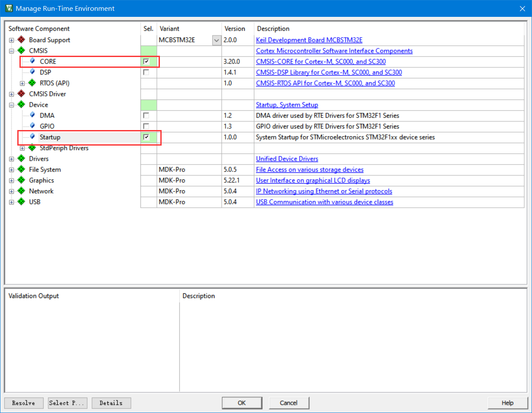The image size is (532, 413).
Task: Open the MCBSTM32E variant dropdown
Action: click(x=217, y=40)
